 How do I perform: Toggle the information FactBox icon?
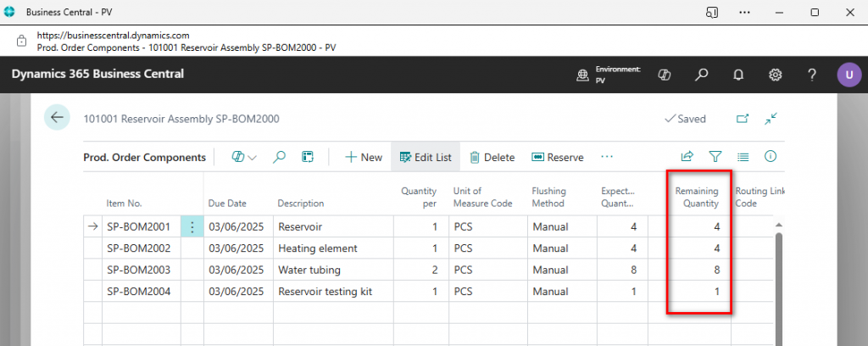(x=771, y=157)
